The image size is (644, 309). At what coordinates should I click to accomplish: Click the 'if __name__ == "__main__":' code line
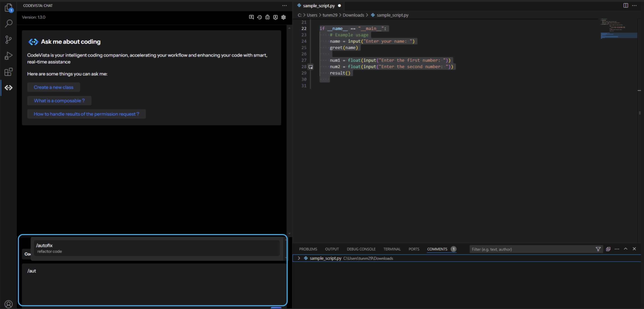point(353,28)
